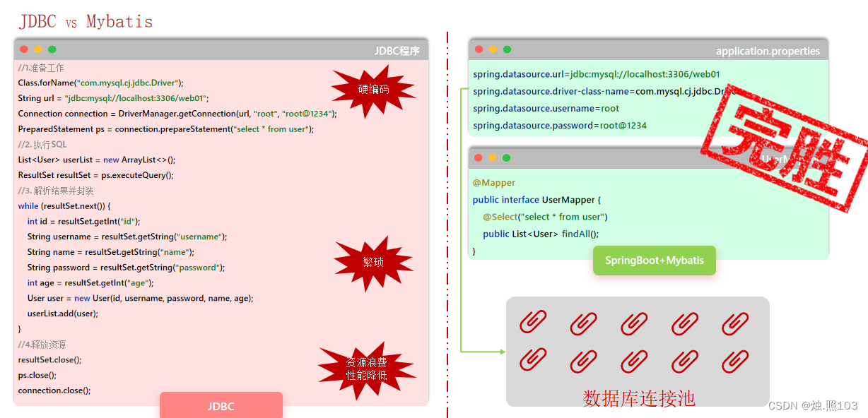Click the green SpringBoot+Mybatis label
This screenshot has width=868, height=418.
pos(655,261)
